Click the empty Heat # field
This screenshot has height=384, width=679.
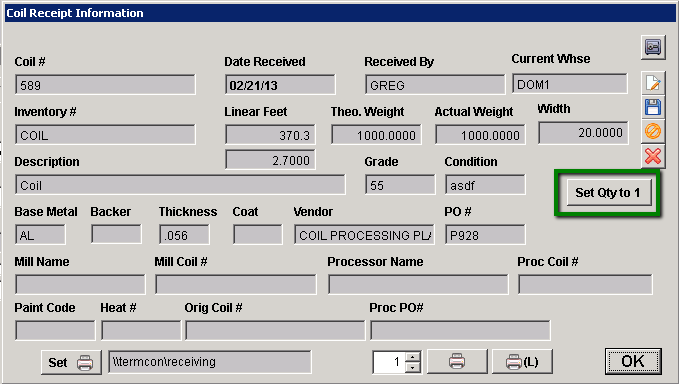pyautogui.click(x=141, y=331)
